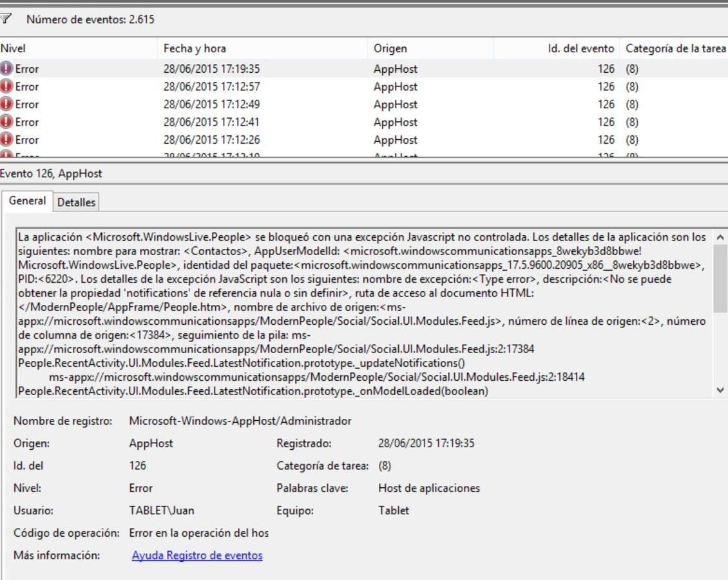Select the date 28/06/2015 17:12:49 cell

tap(212, 104)
